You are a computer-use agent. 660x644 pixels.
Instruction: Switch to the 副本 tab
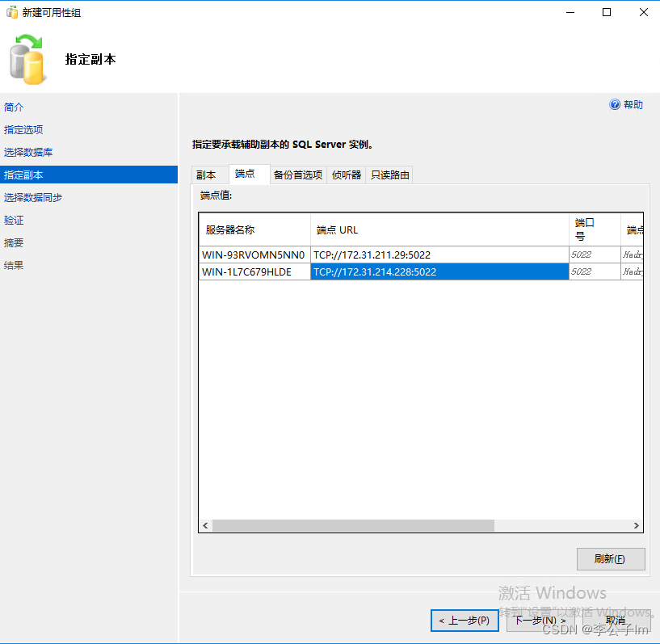209,175
